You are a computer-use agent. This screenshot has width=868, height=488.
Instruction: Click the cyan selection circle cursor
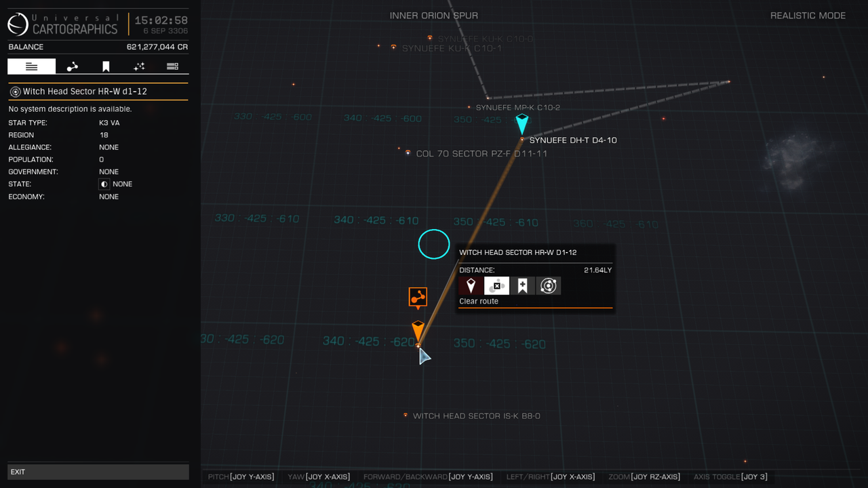click(x=434, y=245)
